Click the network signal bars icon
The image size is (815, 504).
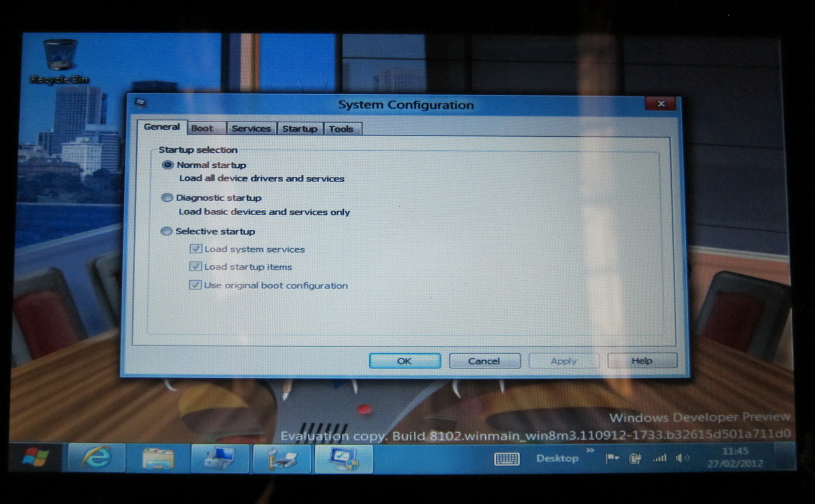click(660, 458)
